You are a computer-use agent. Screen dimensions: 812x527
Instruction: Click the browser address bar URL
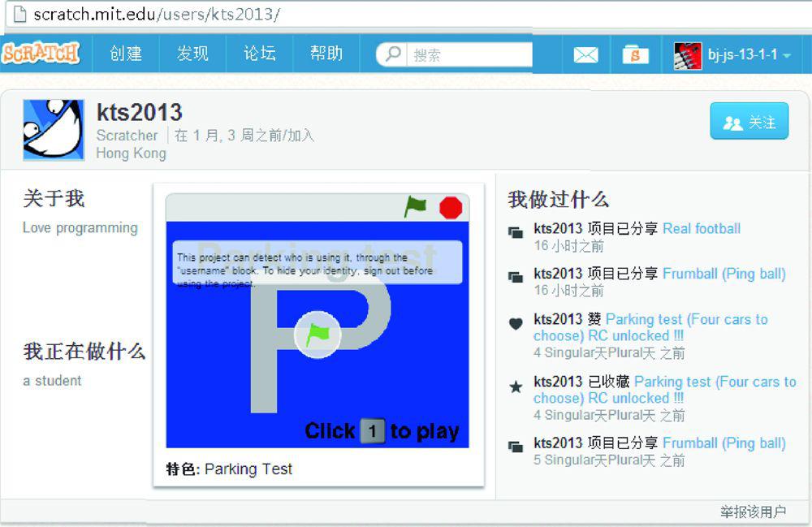click(x=157, y=14)
